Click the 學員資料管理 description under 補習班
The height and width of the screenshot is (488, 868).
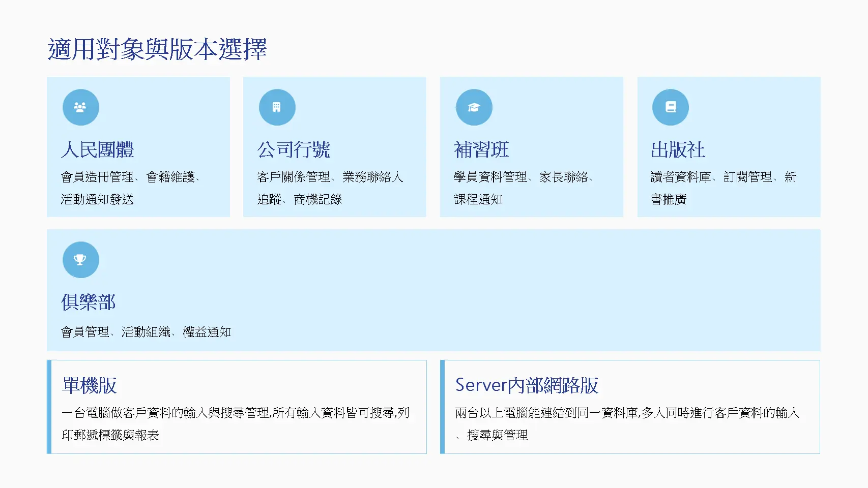524,188
